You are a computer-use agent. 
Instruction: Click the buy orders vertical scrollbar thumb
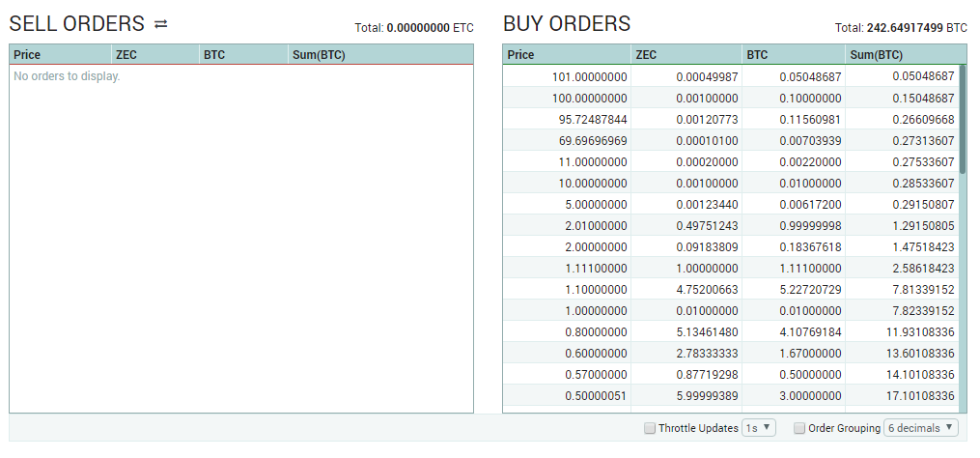point(963,119)
